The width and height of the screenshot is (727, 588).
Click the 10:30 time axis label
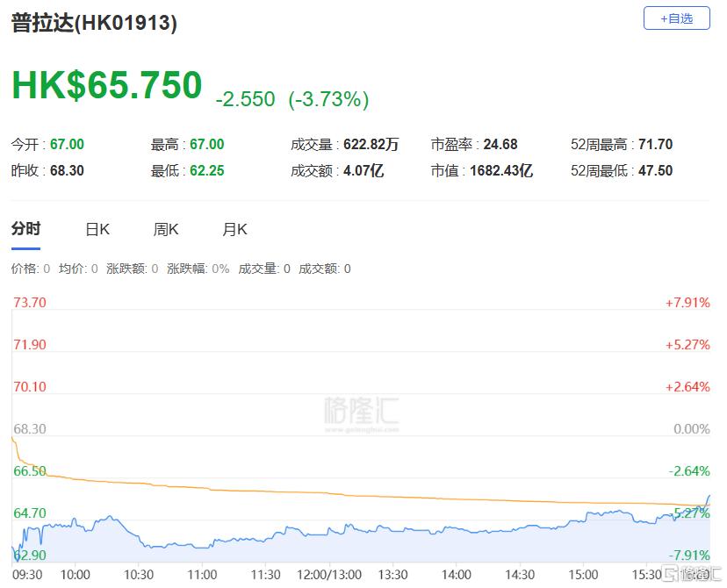(x=139, y=575)
